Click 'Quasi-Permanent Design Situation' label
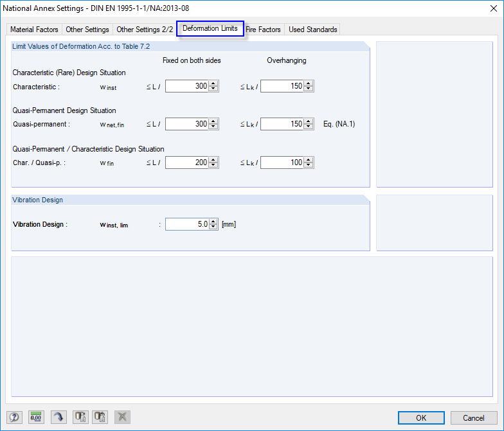Image resolution: width=504 pixels, height=431 pixels. pyautogui.click(x=64, y=110)
